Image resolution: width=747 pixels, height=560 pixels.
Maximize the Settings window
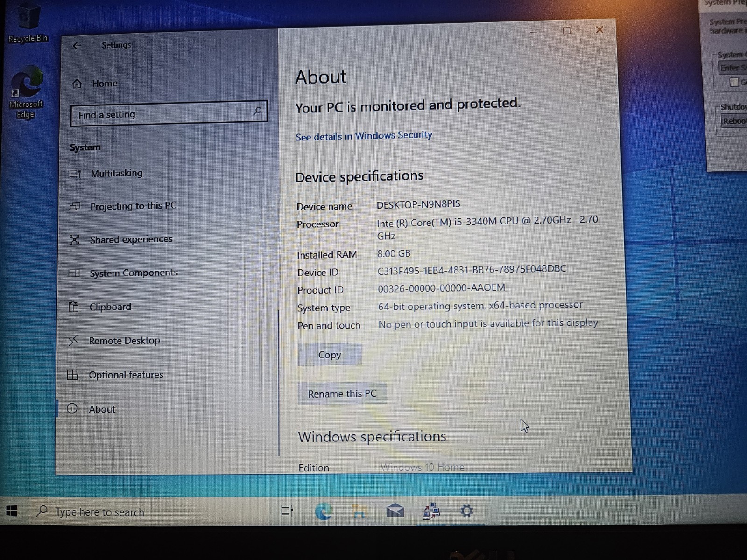(567, 31)
